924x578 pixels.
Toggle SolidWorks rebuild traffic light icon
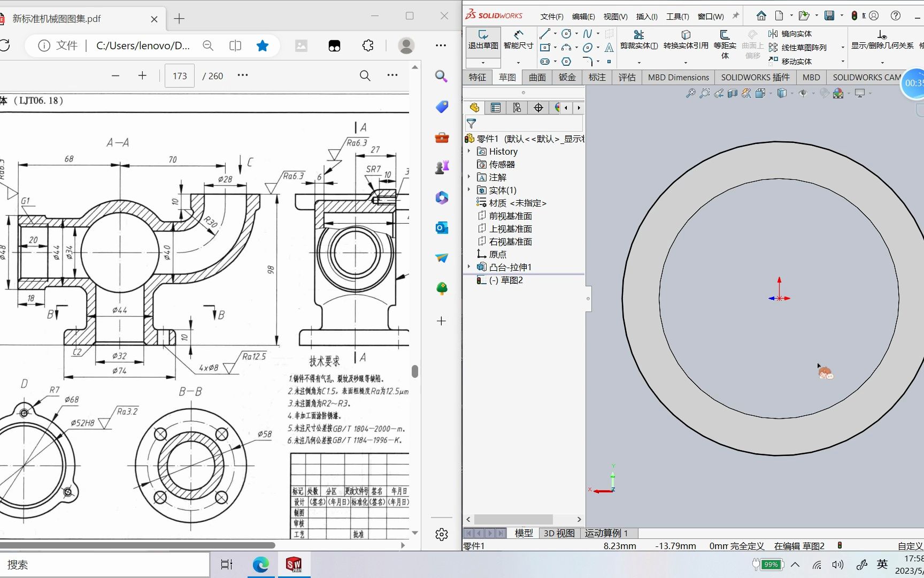click(x=854, y=16)
